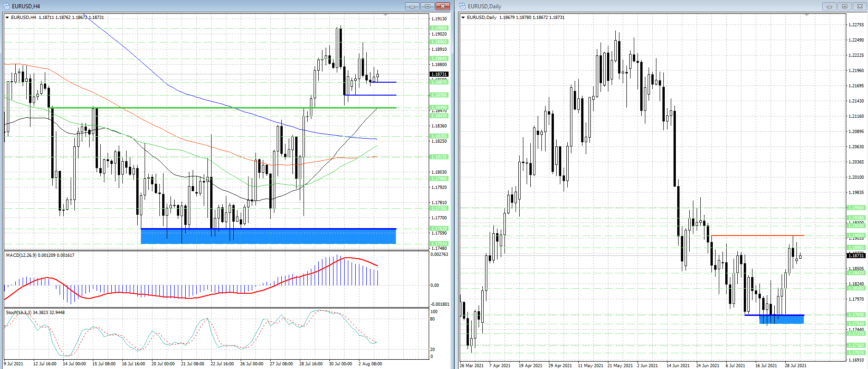The height and width of the screenshot is (369, 868).
Task: Click the '2 Aug 08:00' time label
Action: tap(370, 364)
